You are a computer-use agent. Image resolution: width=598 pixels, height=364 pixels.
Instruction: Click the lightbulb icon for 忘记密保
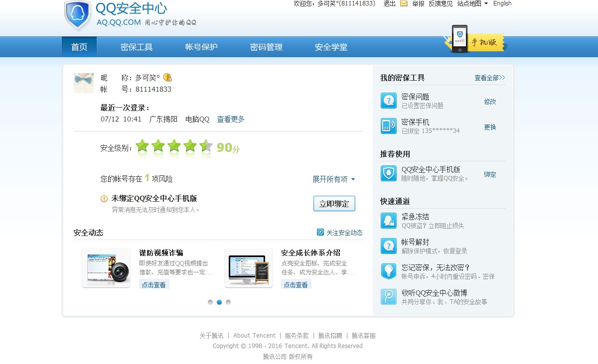click(389, 271)
